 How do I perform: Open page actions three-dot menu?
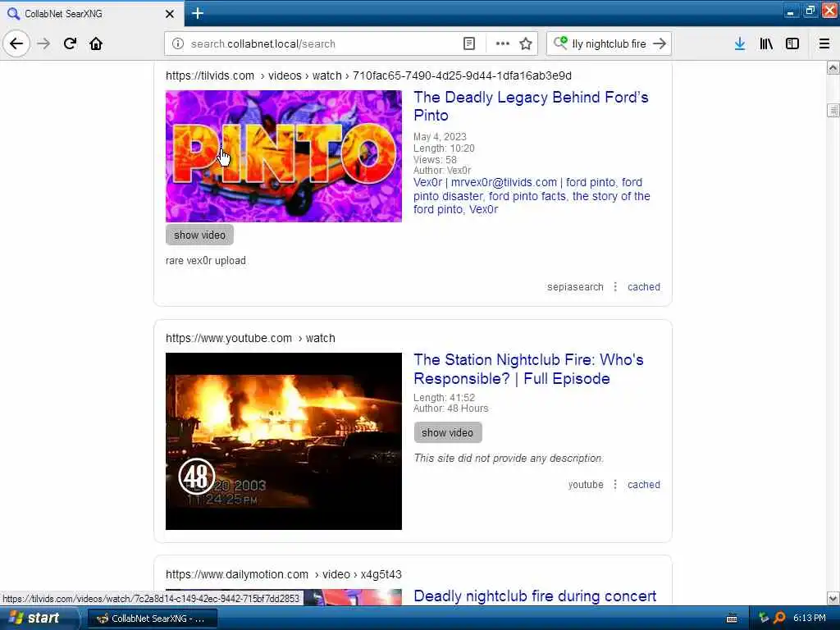[503, 43]
